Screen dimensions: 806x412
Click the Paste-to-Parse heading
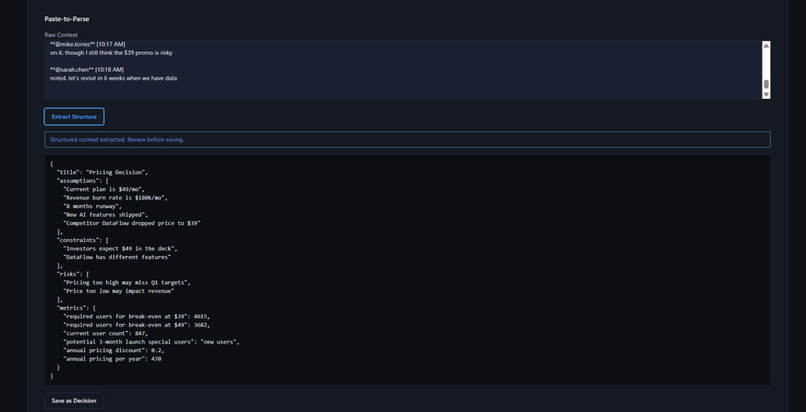tap(67, 19)
